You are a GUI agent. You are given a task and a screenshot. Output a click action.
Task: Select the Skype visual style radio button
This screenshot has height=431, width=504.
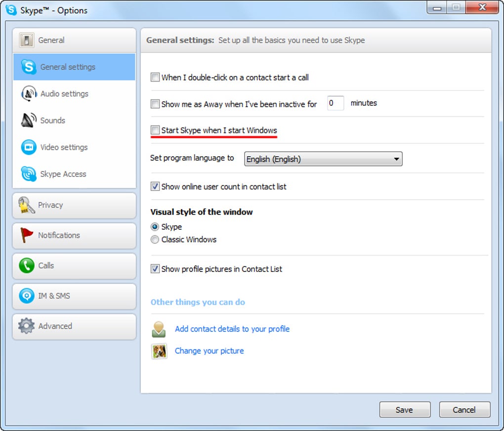coord(155,227)
